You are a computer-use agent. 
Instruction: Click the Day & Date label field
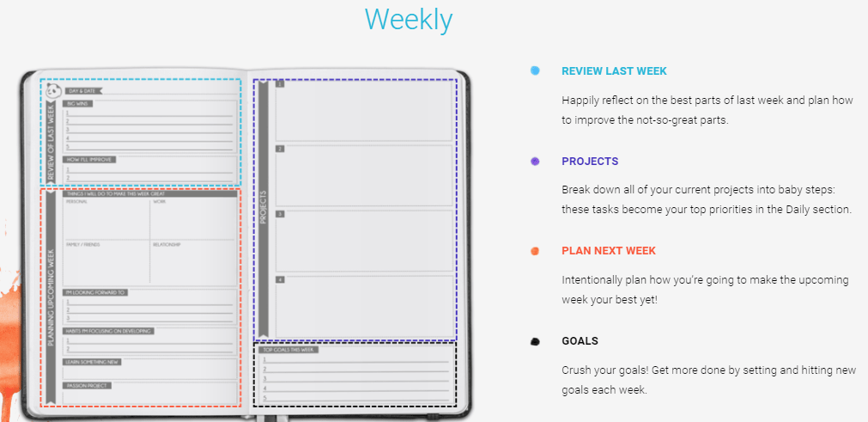click(x=84, y=91)
